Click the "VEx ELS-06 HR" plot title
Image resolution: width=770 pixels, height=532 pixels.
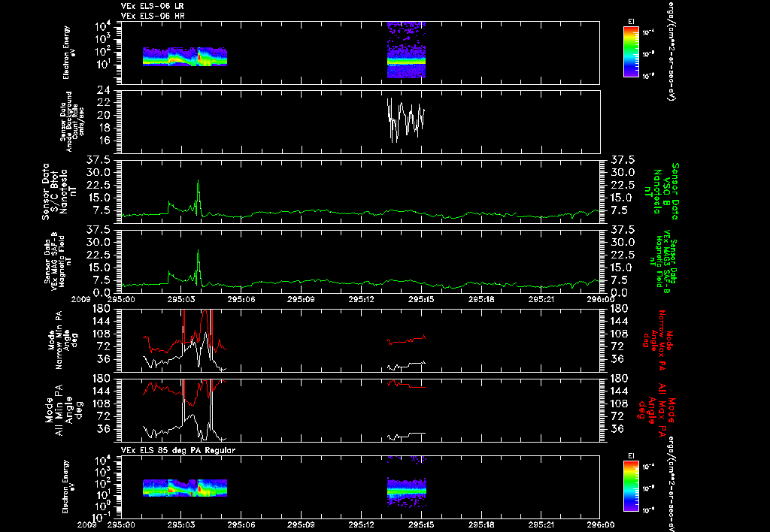tap(152, 16)
